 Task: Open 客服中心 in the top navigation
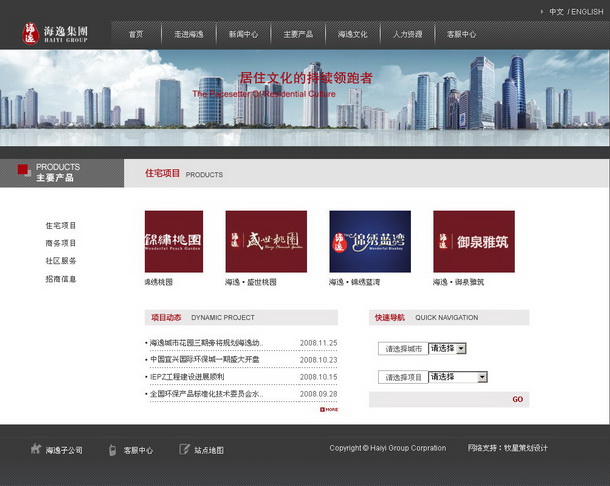tap(461, 34)
